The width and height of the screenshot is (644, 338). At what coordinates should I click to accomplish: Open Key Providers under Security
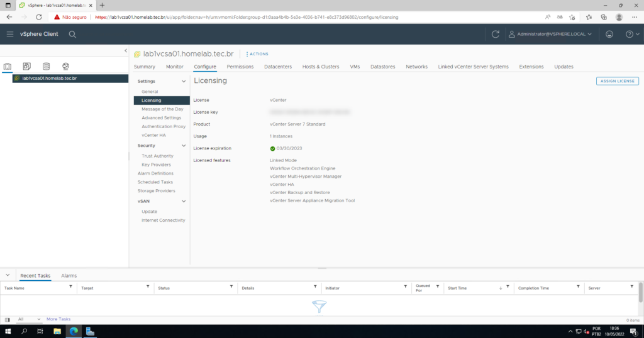pyautogui.click(x=156, y=165)
